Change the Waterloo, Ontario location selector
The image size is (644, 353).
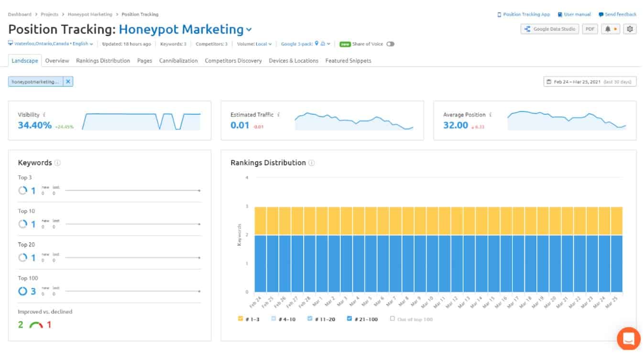[x=51, y=44]
